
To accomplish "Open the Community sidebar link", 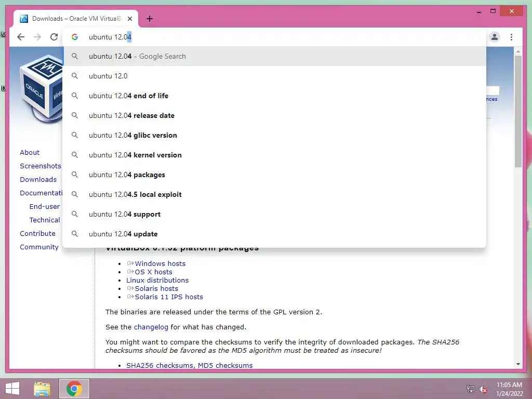I will [x=39, y=247].
